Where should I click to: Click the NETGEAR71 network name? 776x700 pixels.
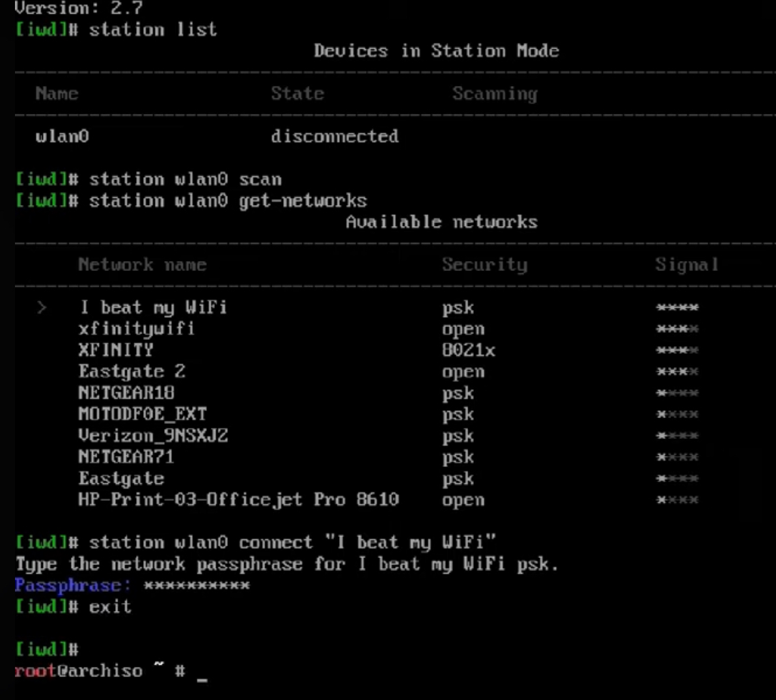pos(126,457)
